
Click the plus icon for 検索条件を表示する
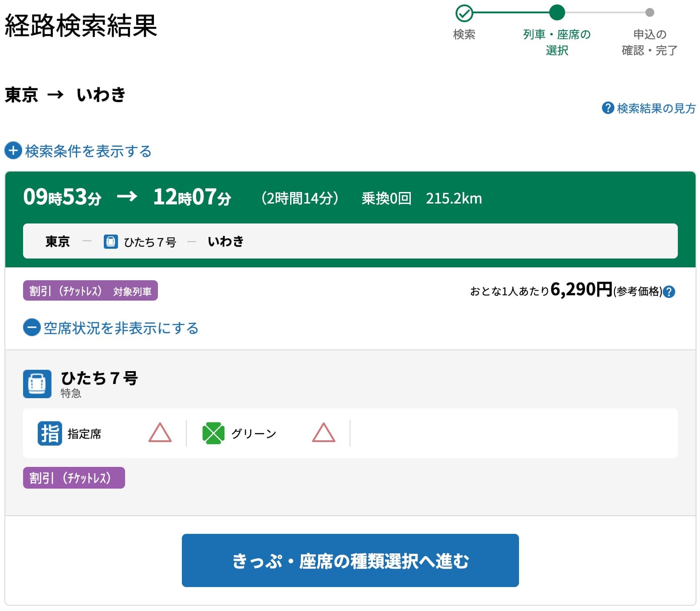(x=13, y=151)
